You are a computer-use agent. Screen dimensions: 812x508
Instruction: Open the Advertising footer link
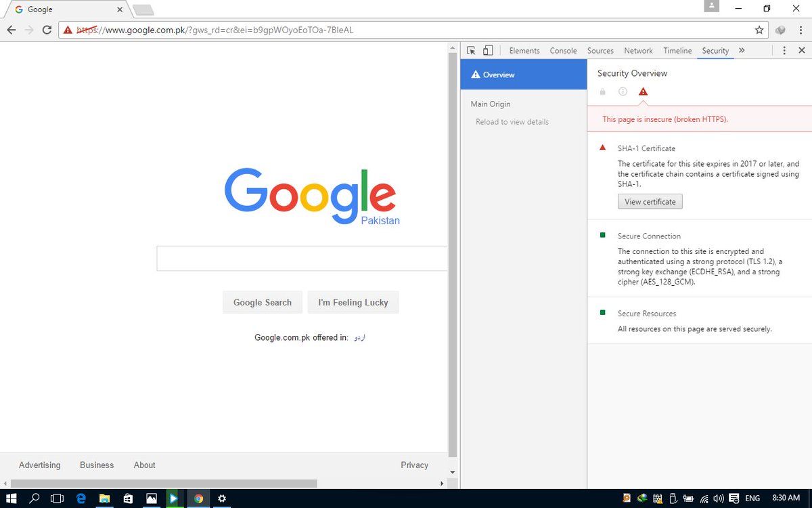(39, 465)
